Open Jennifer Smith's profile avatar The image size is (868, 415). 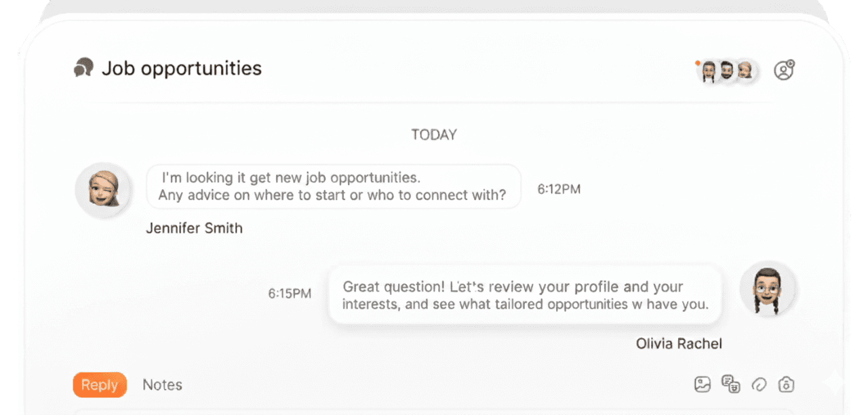click(103, 189)
